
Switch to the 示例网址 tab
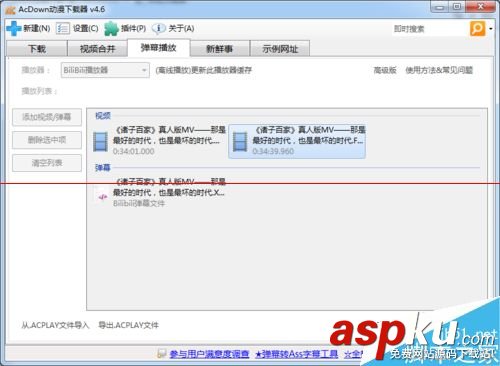tap(280, 49)
